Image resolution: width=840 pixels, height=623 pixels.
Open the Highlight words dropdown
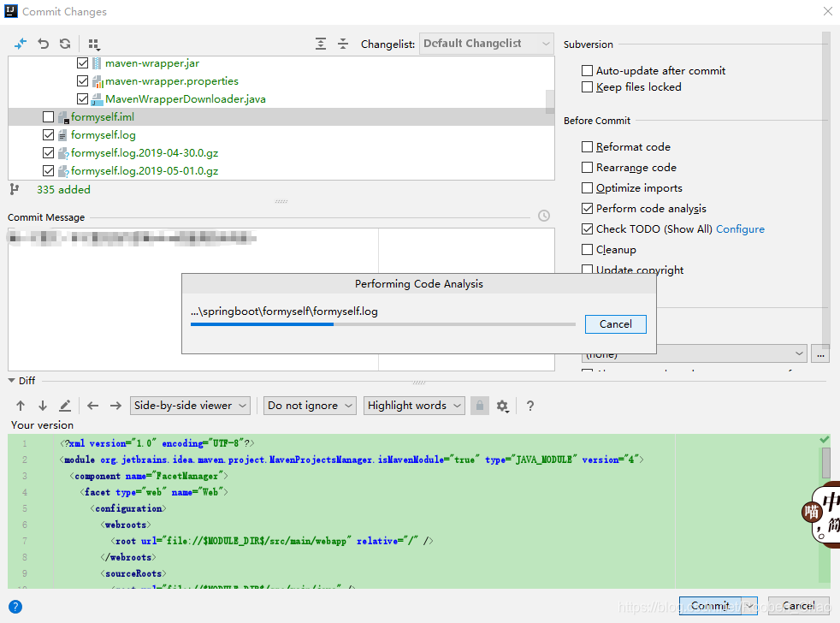click(414, 406)
